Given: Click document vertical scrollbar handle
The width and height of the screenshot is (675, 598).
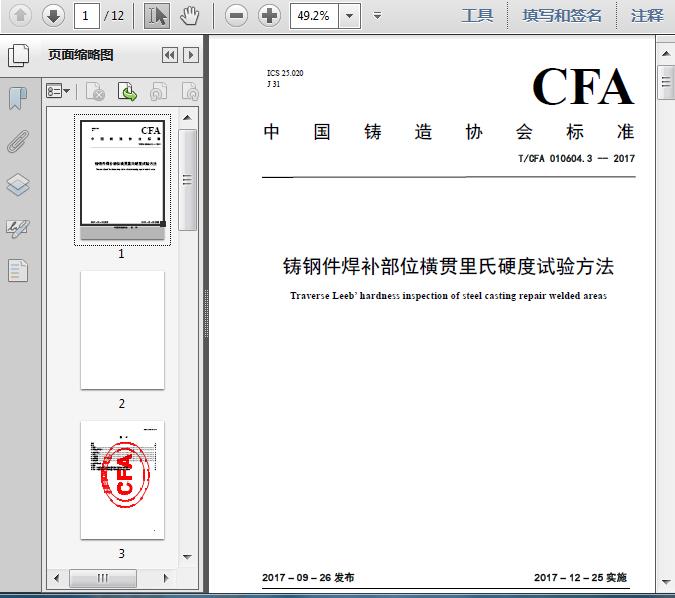Looking at the screenshot, I should click(666, 82).
